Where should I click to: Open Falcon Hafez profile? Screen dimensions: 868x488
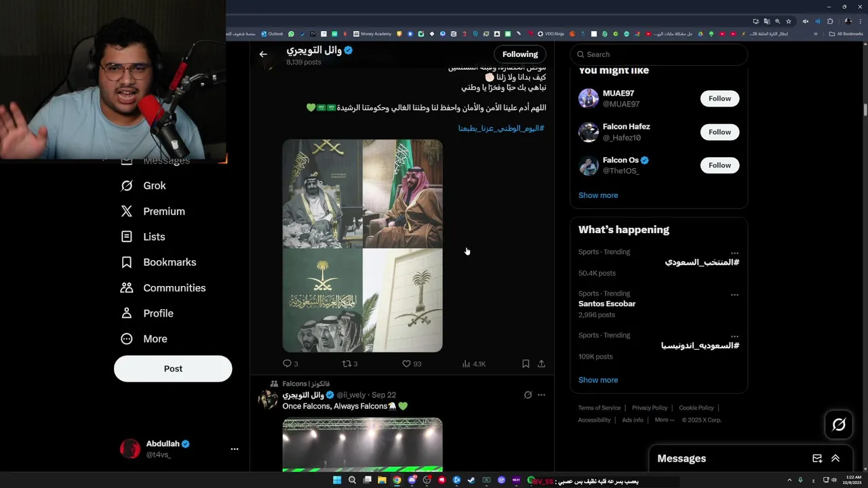coord(627,127)
